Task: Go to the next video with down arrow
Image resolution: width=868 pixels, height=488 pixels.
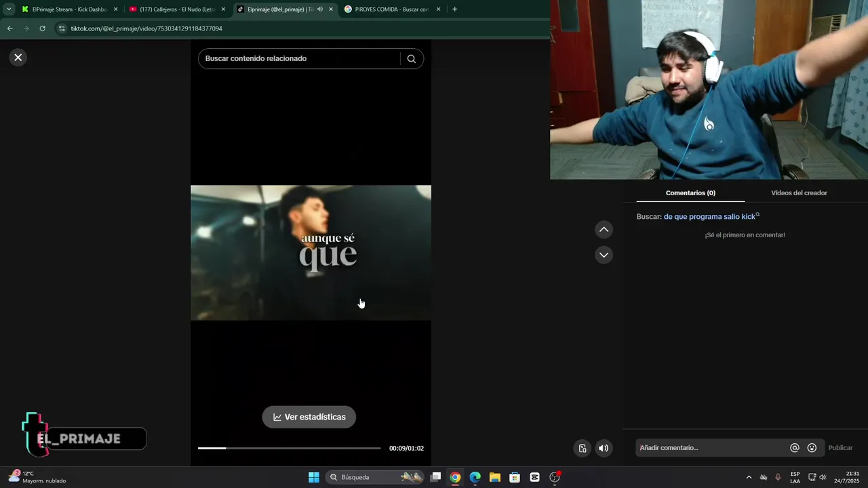Action: coord(604,255)
